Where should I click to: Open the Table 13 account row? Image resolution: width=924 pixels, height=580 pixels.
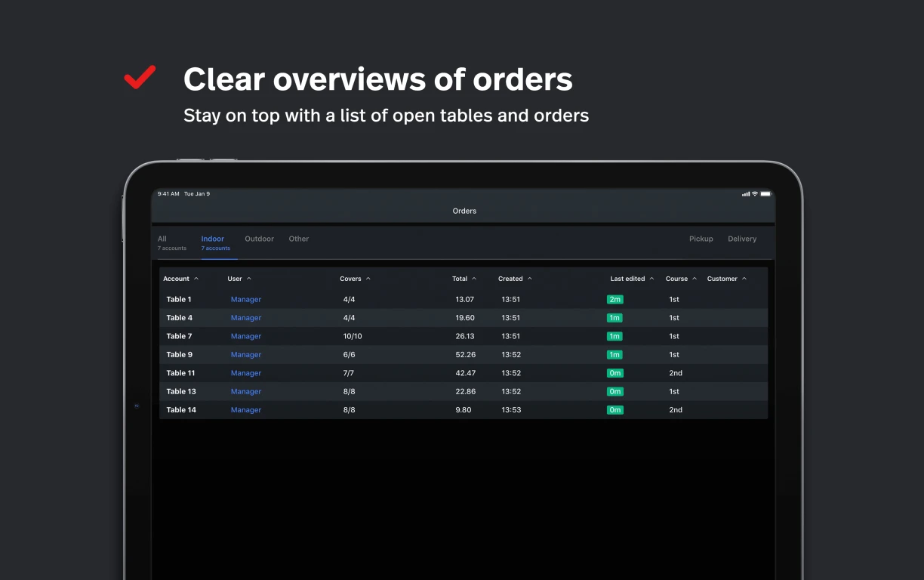point(464,392)
